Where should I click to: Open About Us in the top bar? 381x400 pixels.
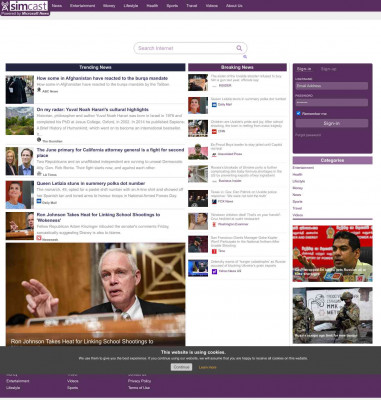tap(234, 6)
